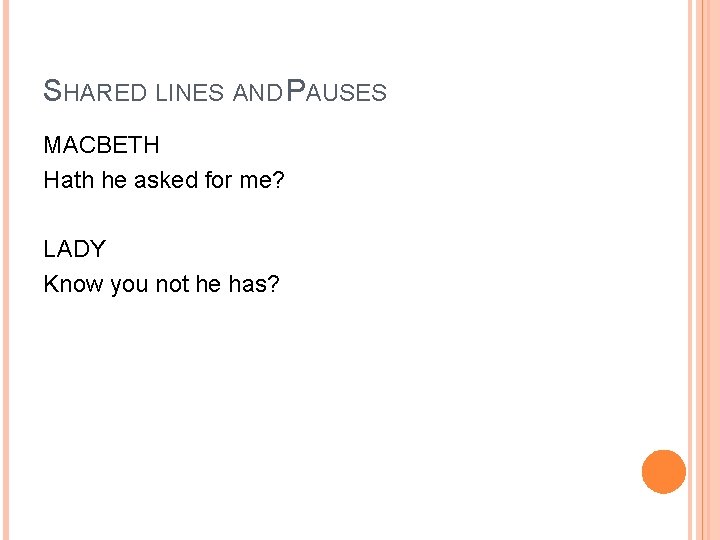Click the word "SHARED" in the title

pos(95,93)
